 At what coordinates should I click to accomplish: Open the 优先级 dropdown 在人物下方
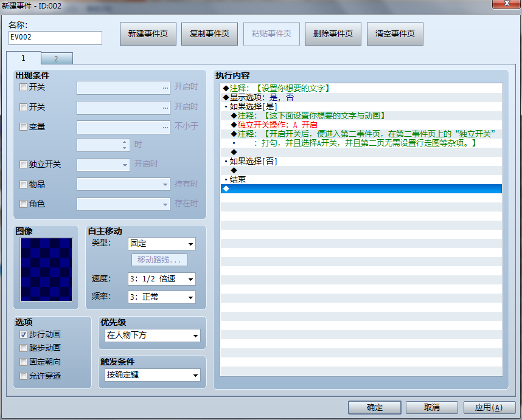click(153, 336)
